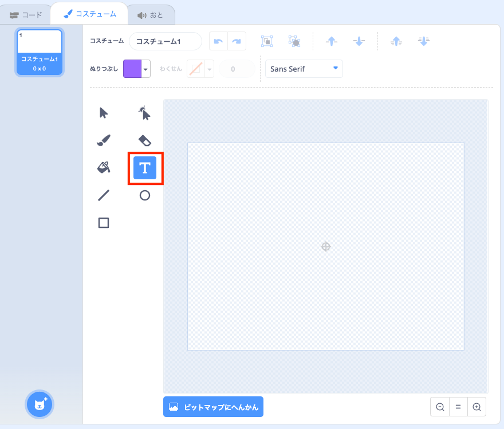
Task: Click ビットマップにへんかん button
Action: 214,407
